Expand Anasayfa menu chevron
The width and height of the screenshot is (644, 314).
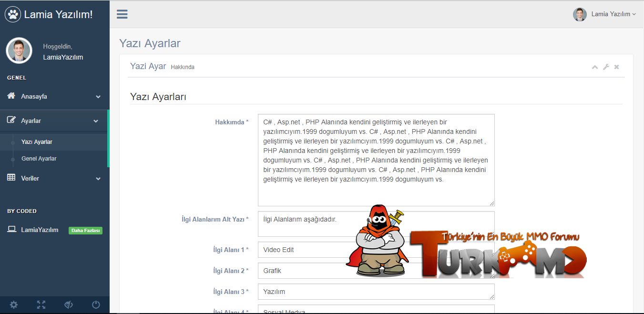98,97
